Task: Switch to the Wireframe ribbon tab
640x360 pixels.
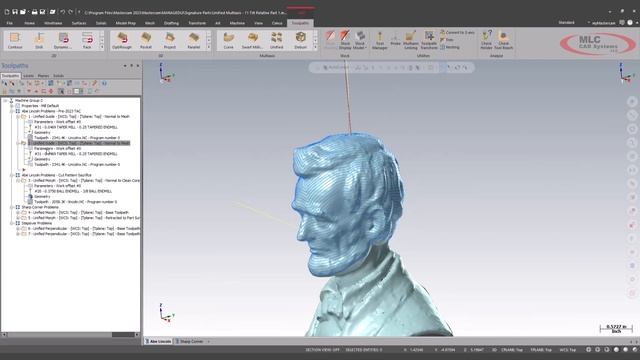Action: [x=53, y=23]
